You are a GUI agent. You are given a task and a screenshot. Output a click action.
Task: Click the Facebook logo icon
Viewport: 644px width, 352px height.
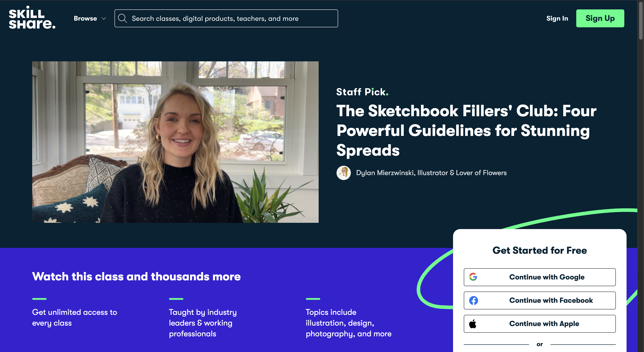coord(473,300)
